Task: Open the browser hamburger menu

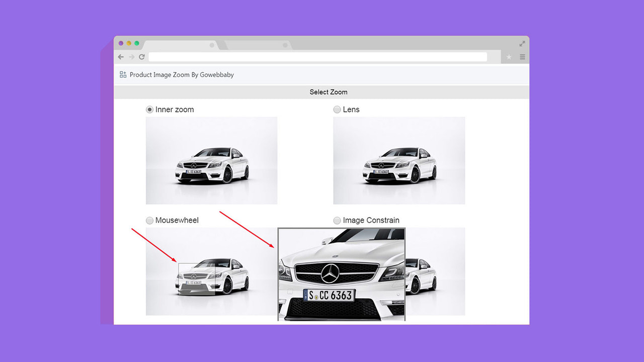Action: pyautogui.click(x=522, y=57)
